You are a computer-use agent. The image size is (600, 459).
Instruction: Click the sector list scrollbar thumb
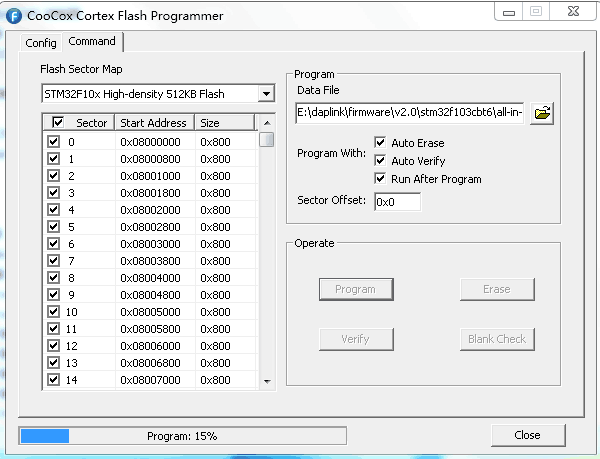[x=267, y=139]
